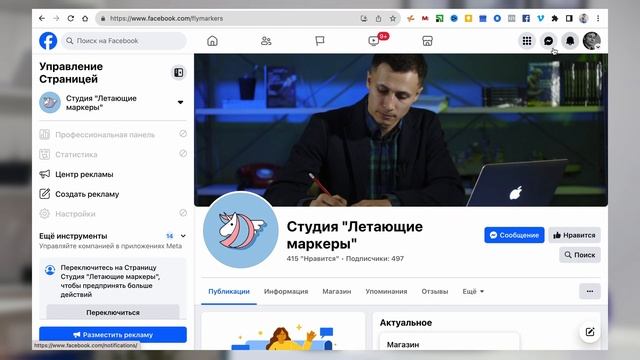The height and width of the screenshot is (360, 640).
Task: Click the install/download icon in address bar
Action: (x=364, y=18)
